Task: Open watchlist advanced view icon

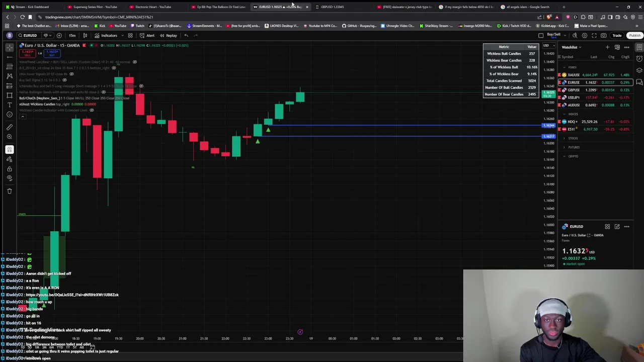Action: (x=617, y=47)
